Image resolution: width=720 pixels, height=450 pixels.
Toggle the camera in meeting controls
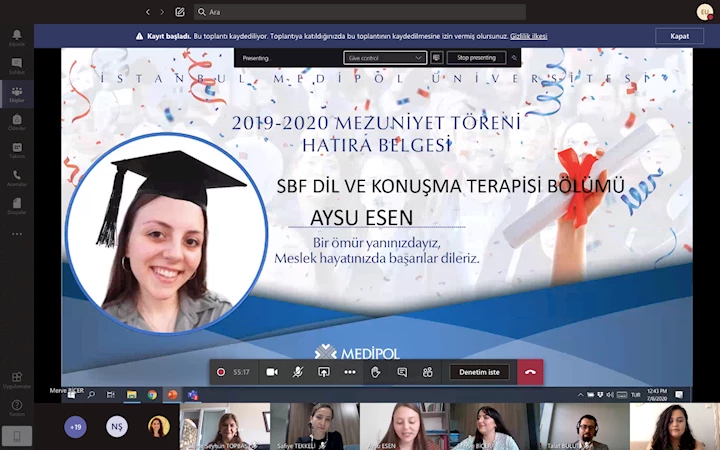[x=272, y=372]
